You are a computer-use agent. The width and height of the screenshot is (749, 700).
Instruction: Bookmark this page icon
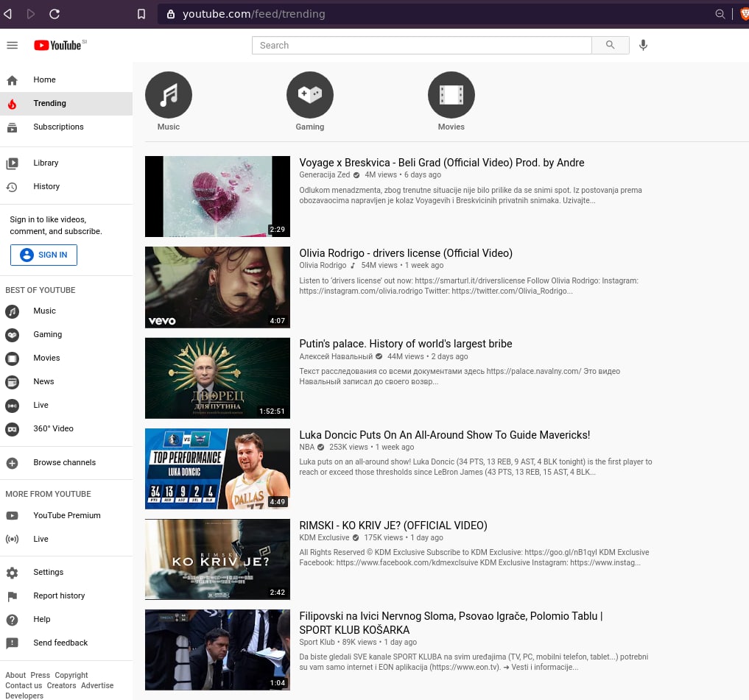[141, 14]
